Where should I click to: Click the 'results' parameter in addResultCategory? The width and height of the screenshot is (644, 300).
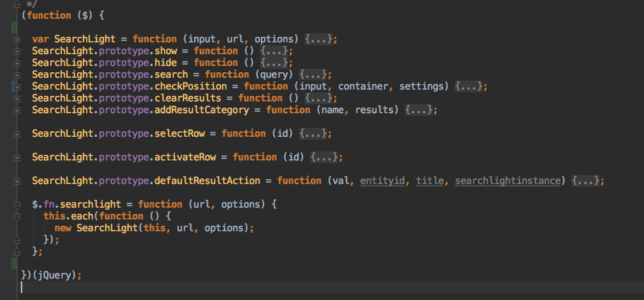pyautogui.click(x=374, y=110)
